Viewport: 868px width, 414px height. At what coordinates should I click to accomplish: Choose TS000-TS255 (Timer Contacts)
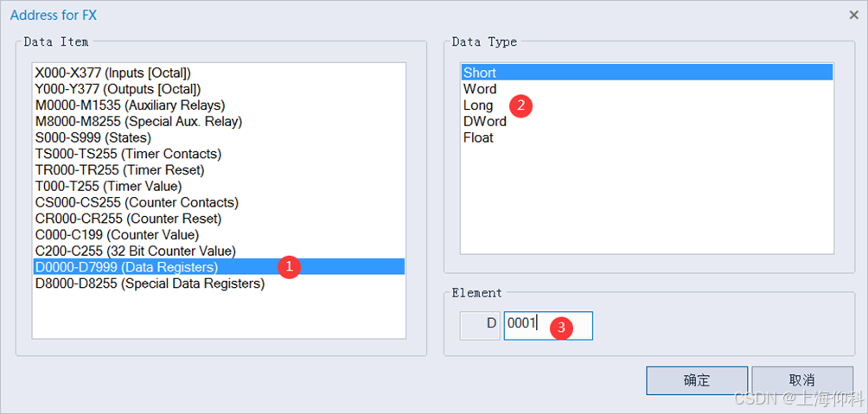128,154
